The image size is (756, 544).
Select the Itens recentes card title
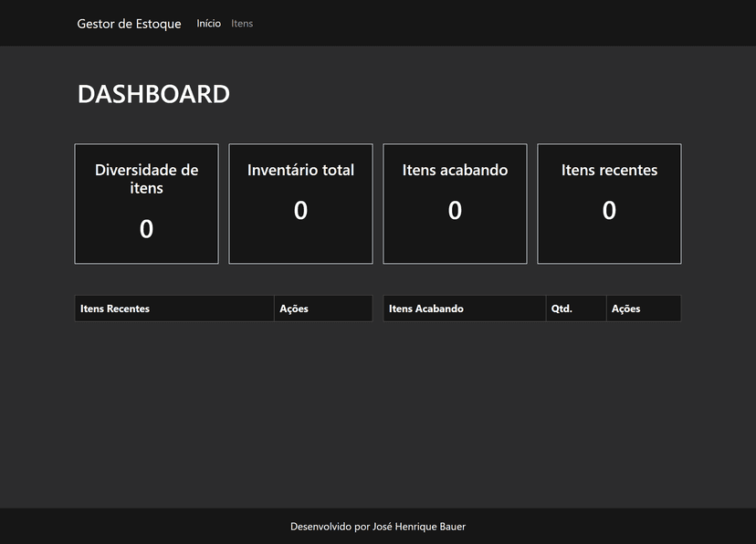pos(609,170)
